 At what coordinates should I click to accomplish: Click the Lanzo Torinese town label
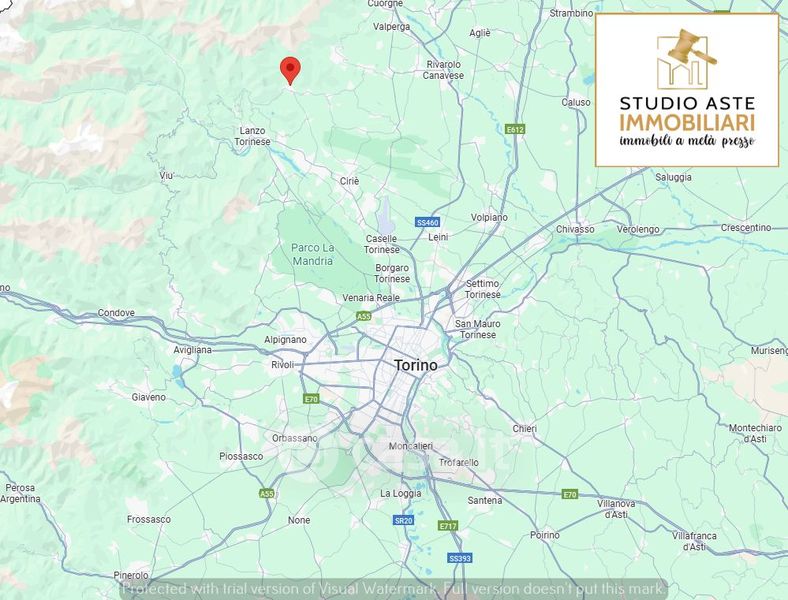click(252, 136)
